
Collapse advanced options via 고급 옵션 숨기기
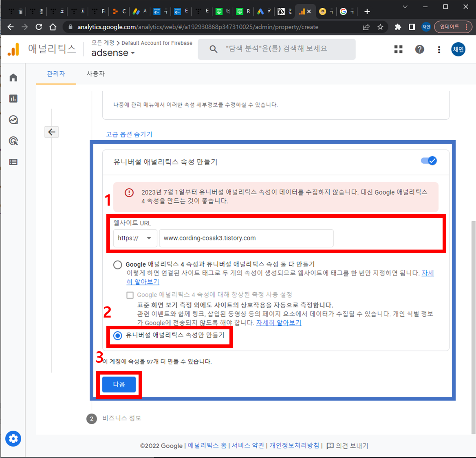tap(129, 134)
